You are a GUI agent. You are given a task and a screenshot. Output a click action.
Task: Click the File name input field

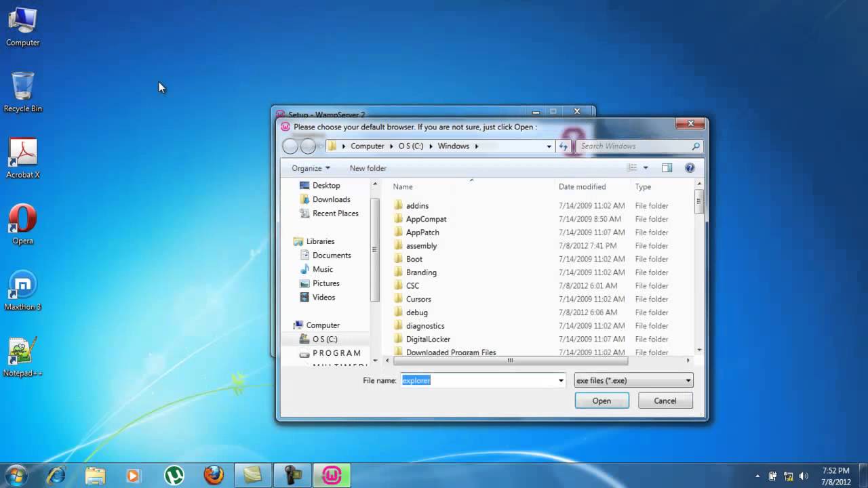478,380
